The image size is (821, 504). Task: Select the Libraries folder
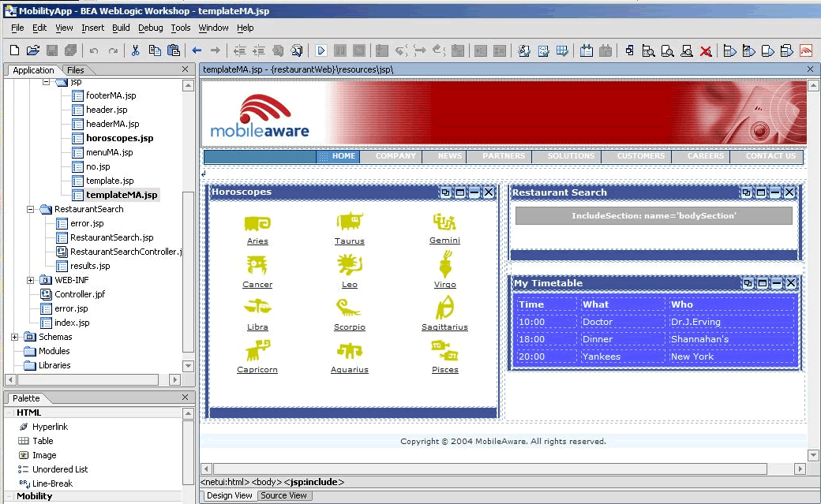(x=54, y=365)
